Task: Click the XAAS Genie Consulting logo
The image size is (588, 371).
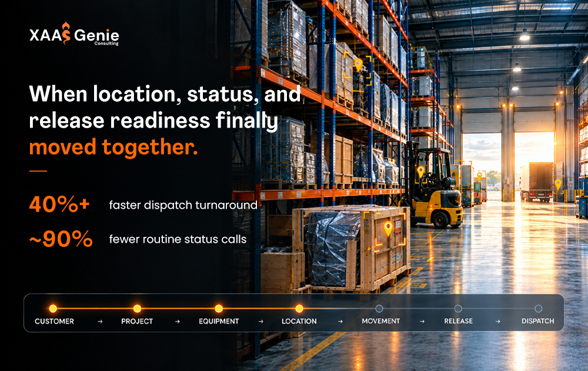Action: [x=74, y=34]
